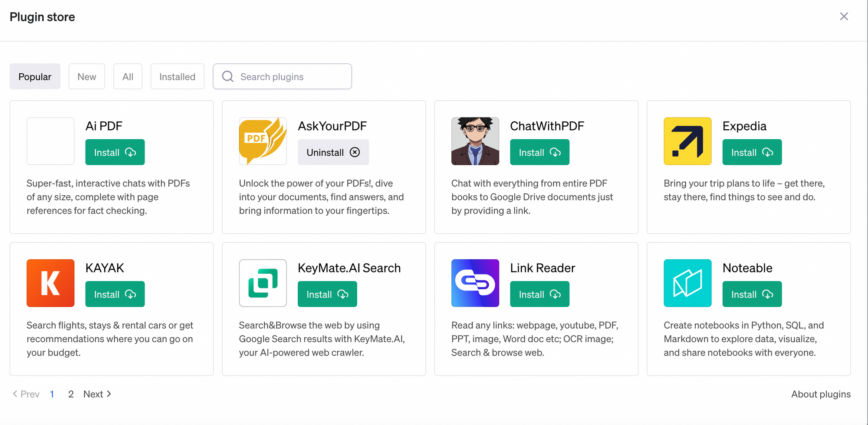Go to the Prev page

(x=26, y=394)
